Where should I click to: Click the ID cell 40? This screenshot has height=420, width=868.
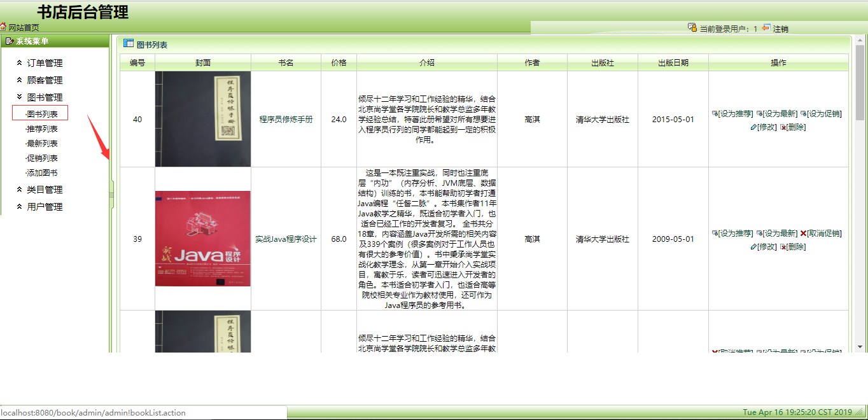point(137,119)
